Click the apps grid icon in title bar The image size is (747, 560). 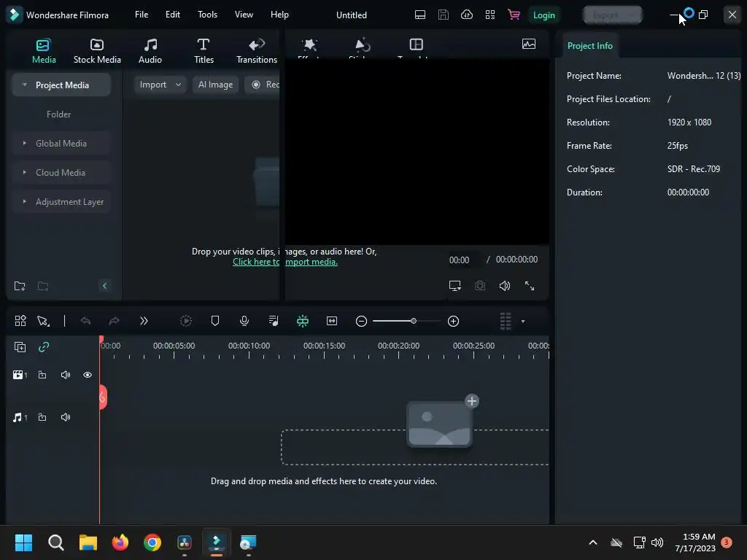[x=490, y=15]
